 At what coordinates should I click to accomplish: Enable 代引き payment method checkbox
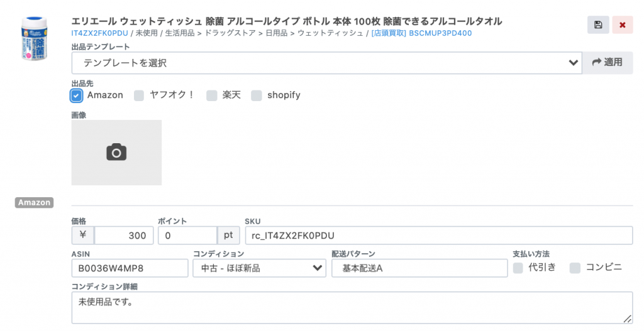point(518,268)
